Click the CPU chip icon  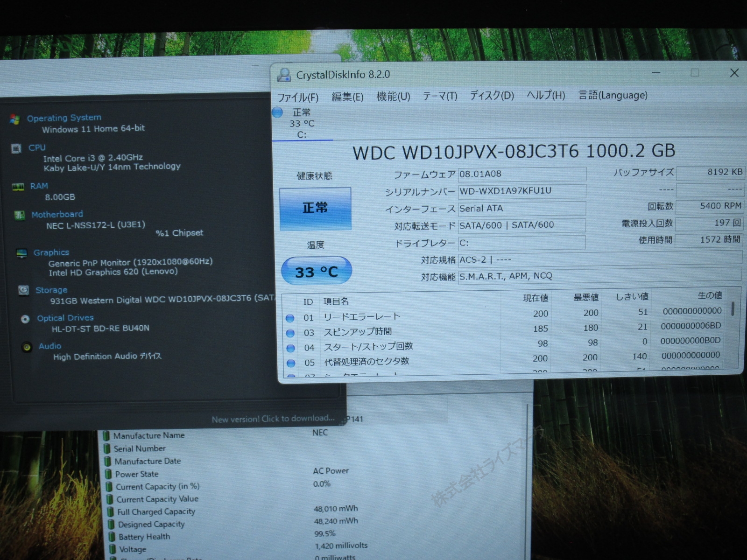16,149
